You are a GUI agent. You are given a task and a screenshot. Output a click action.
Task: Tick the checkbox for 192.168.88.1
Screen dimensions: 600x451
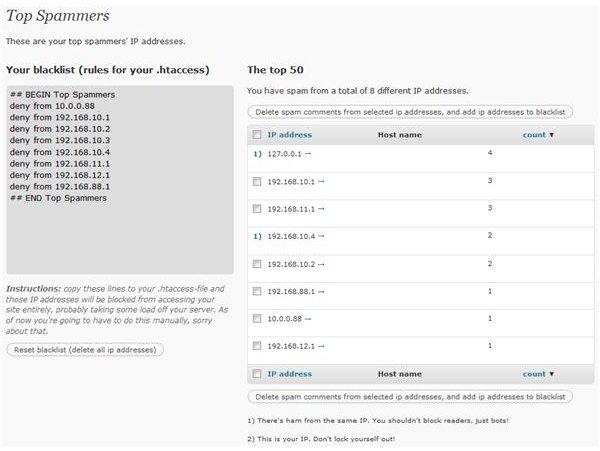point(257,291)
